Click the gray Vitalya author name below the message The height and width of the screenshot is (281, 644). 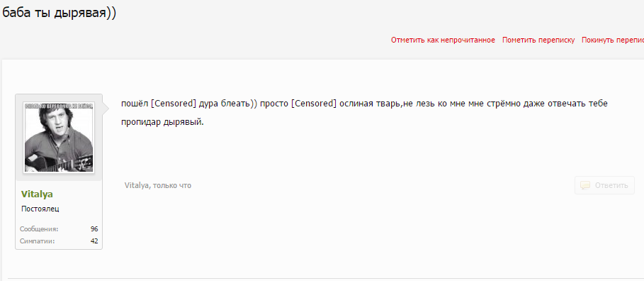tap(135, 185)
